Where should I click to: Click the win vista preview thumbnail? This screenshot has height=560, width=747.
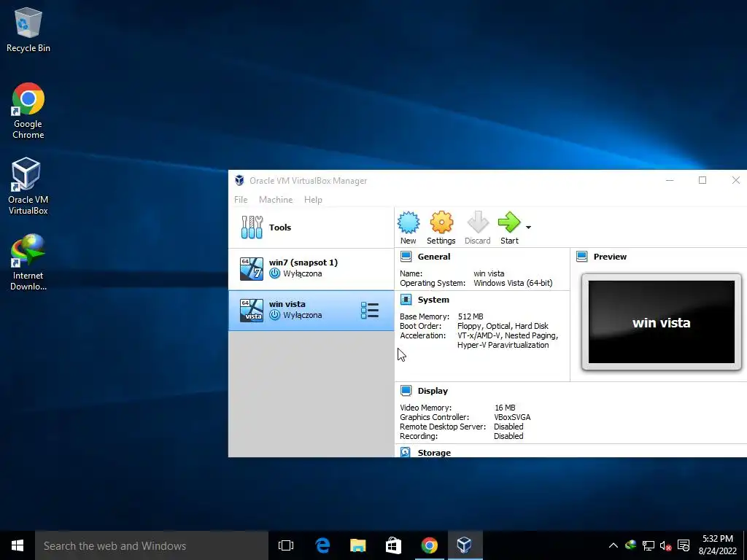[x=661, y=322]
